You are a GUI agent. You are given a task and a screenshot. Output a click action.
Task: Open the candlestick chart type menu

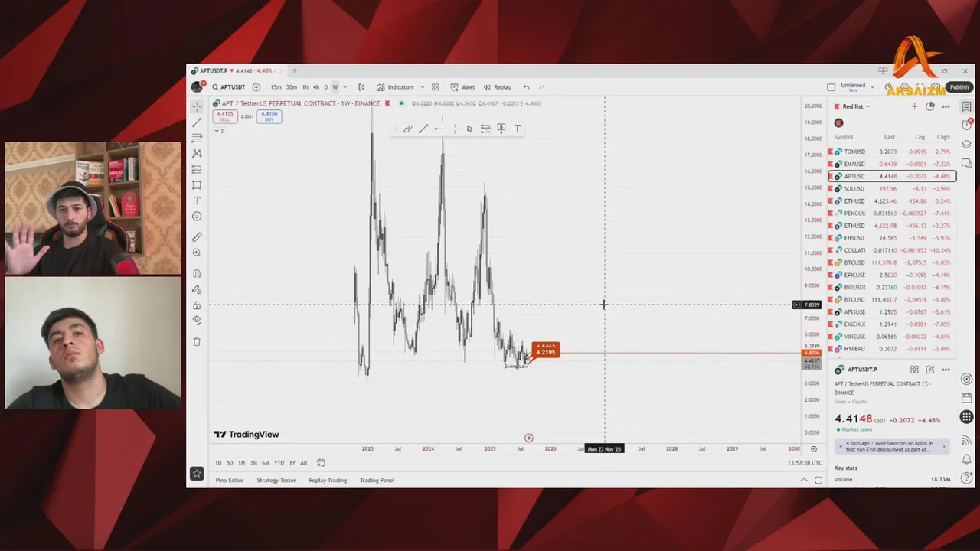361,87
